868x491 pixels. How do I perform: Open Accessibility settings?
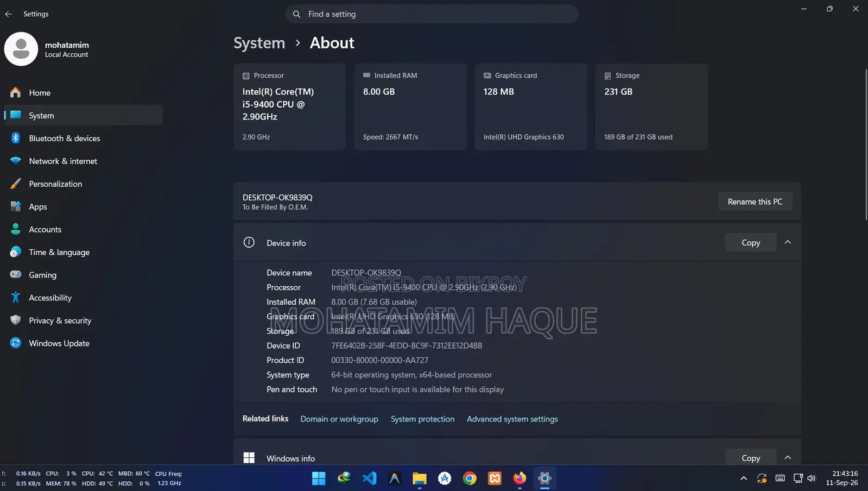point(84,298)
